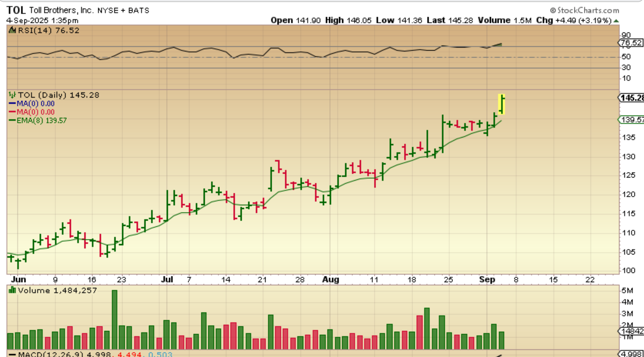Click the Last 145.28 value in header
The image size is (644, 357).
[x=450, y=21]
